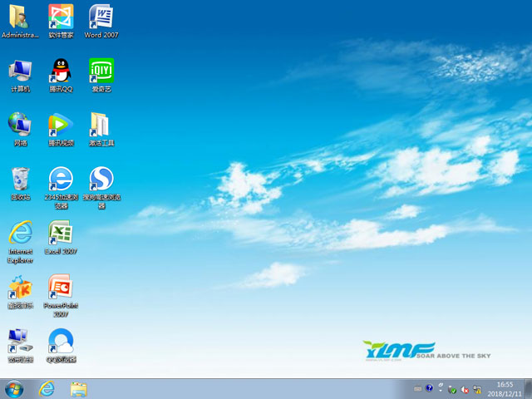Launch Internet Explorer from the taskbar
Viewport: 532px width, 399px height.
point(47,388)
